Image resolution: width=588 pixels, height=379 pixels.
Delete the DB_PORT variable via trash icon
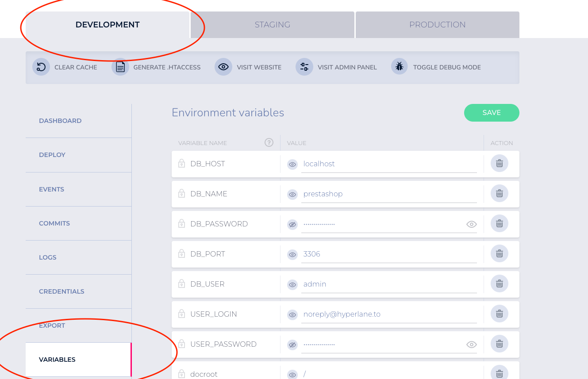pos(500,254)
